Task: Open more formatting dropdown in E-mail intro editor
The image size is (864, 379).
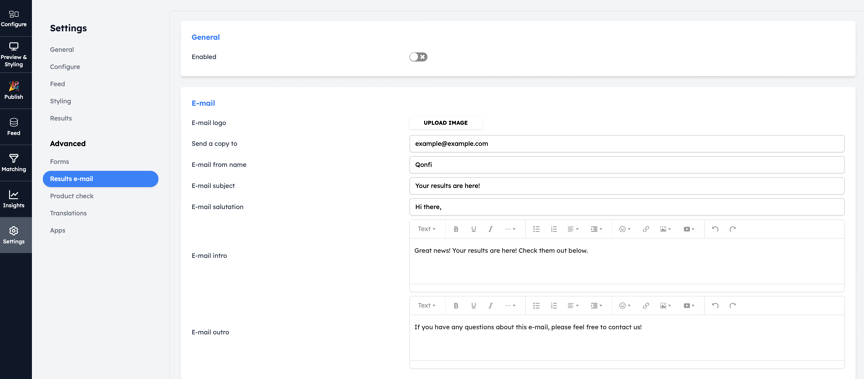Action: 510,229
